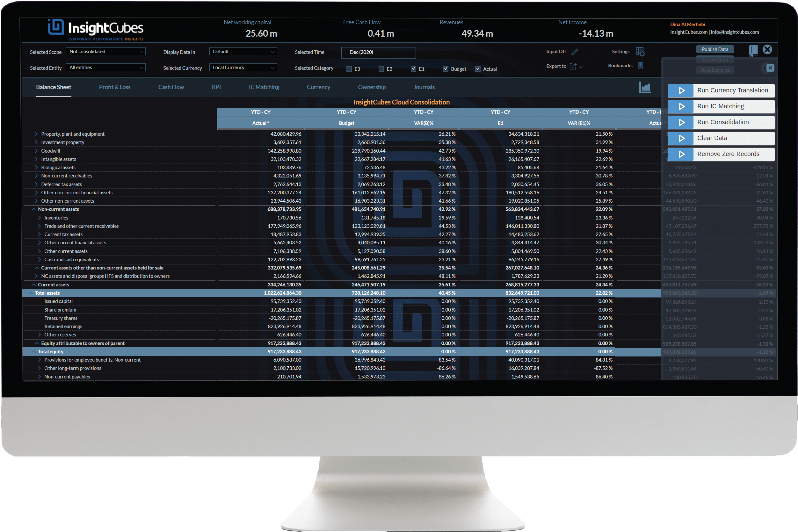The width and height of the screenshot is (798, 532).
Task: Switch to the Cash Flow tab
Action: coord(170,87)
